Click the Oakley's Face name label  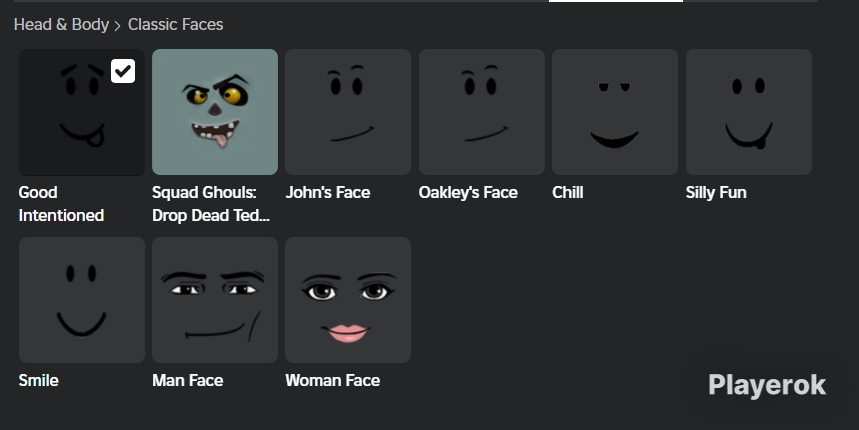(468, 192)
